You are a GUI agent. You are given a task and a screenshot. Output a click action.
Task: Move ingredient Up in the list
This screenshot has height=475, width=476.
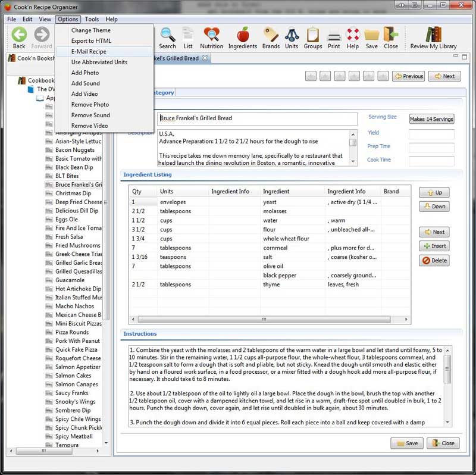coord(434,192)
